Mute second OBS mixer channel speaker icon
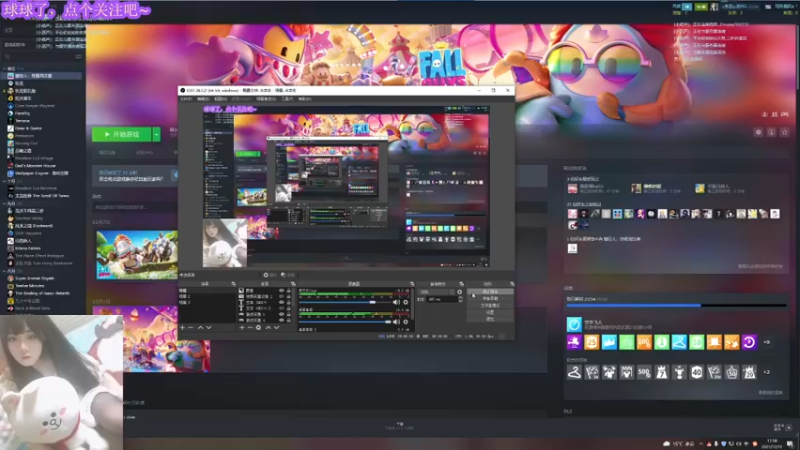The image size is (800, 450). [396, 322]
